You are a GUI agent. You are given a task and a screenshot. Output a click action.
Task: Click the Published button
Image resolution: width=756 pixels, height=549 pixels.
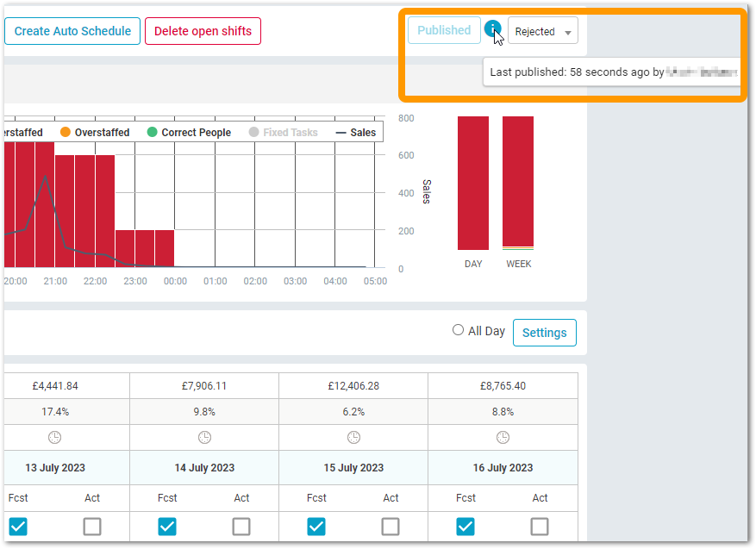click(x=444, y=30)
